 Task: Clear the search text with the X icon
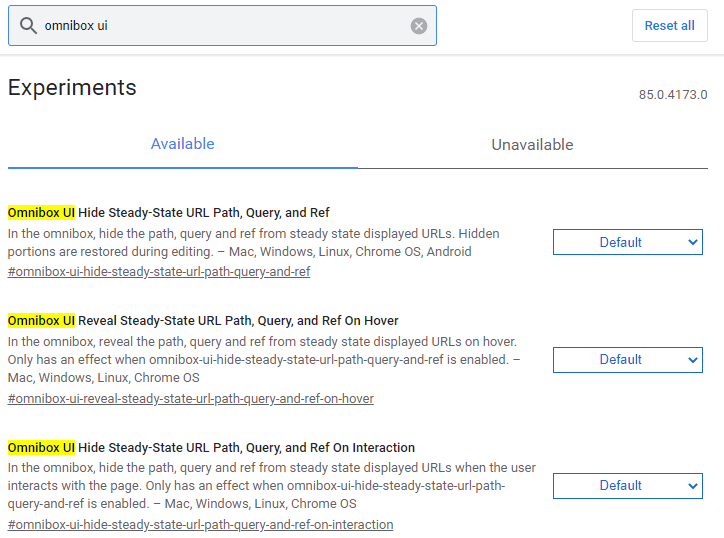click(419, 26)
